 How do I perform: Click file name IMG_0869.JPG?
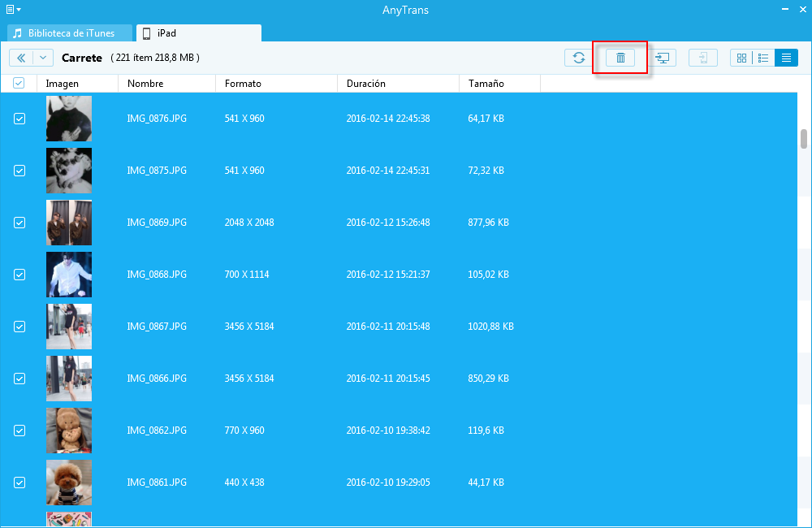[x=157, y=223]
